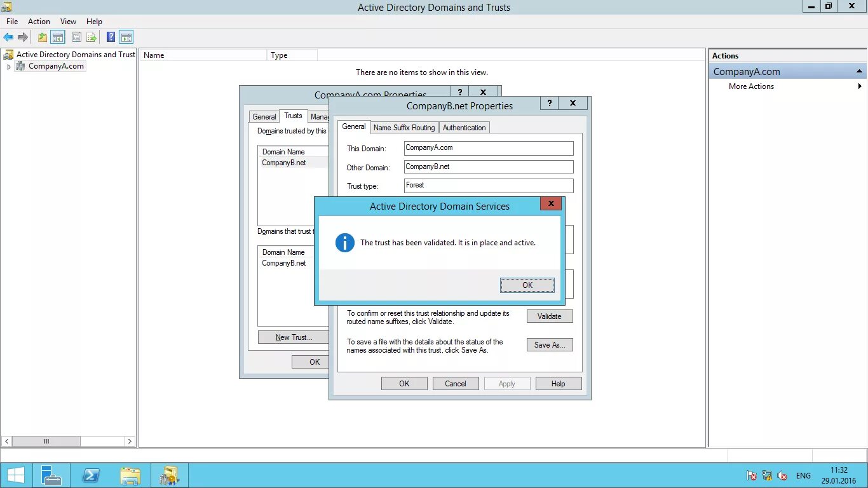868x488 pixels.
Task: Click the Up One Level folder icon
Action: click(42, 37)
